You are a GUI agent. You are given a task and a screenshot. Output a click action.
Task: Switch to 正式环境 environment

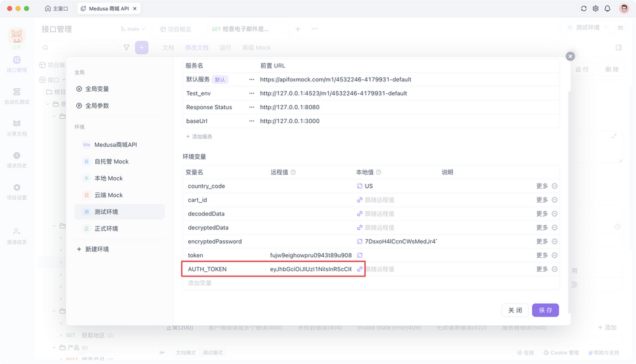pos(106,229)
